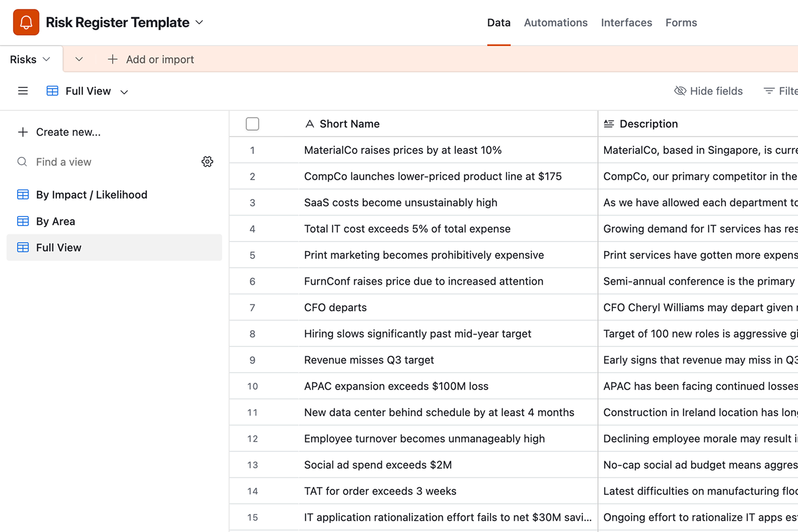The height and width of the screenshot is (532, 798).
Task: Go to the Interfaces tab
Action: pyautogui.click(x=627, y=23)
